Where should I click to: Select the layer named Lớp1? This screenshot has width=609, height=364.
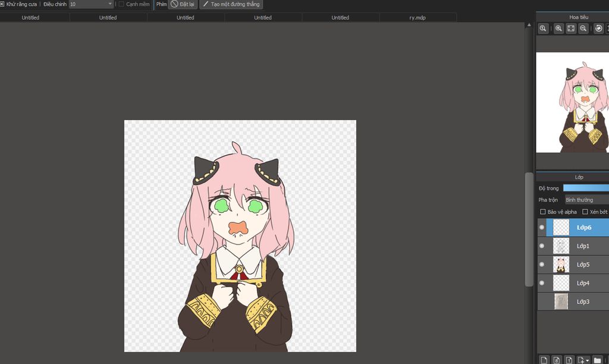click(583, 246)
